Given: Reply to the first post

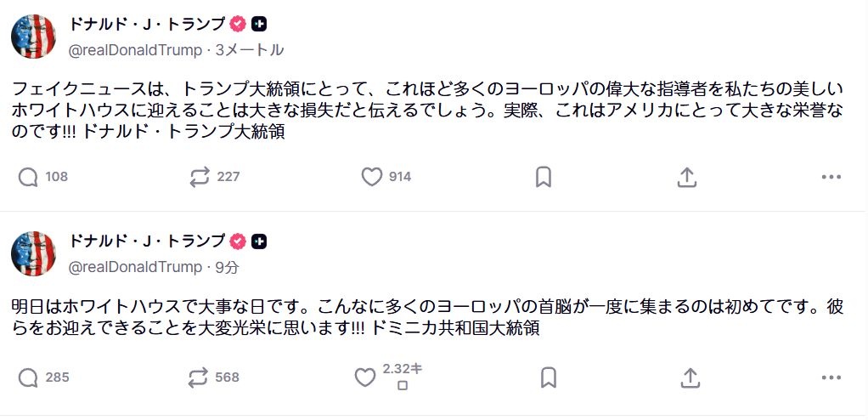Looking at the screenshot, I should point(29,177).
